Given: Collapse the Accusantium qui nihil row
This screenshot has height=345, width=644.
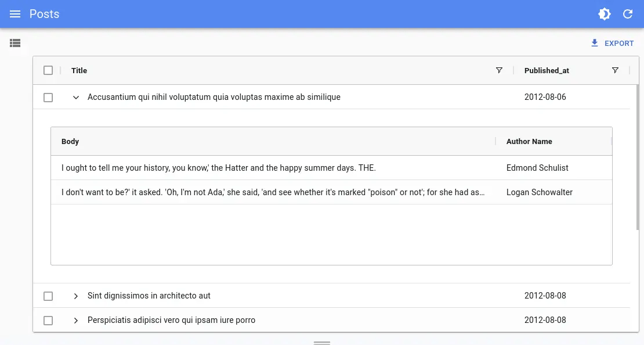Looking at the screenshot, I should pos(75,98).
